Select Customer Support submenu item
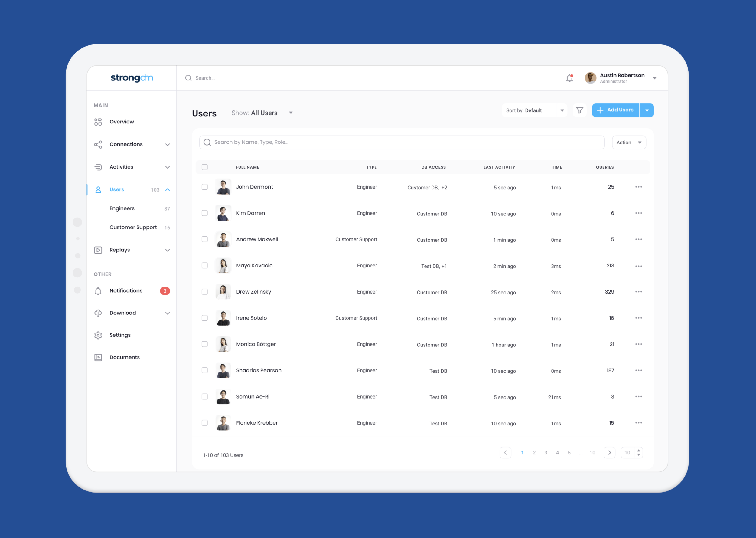756x538 pixels. click(133, 227)
